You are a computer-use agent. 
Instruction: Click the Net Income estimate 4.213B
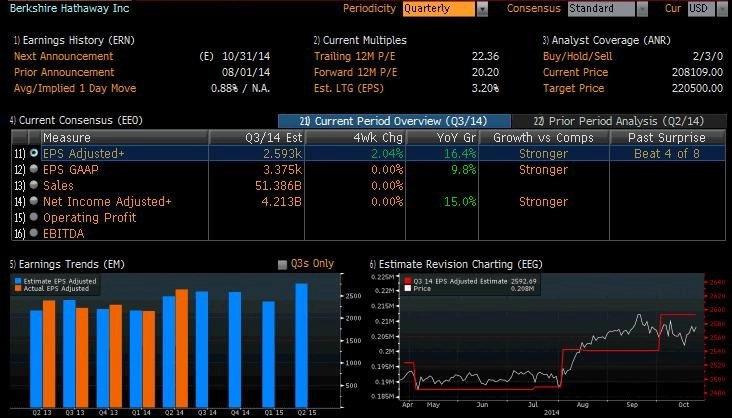pyautogui.click(x=282, y=201)
